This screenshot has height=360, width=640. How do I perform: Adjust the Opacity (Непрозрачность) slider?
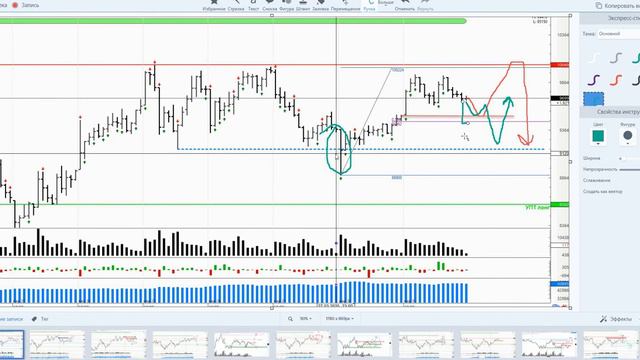[x=629, y=169]
